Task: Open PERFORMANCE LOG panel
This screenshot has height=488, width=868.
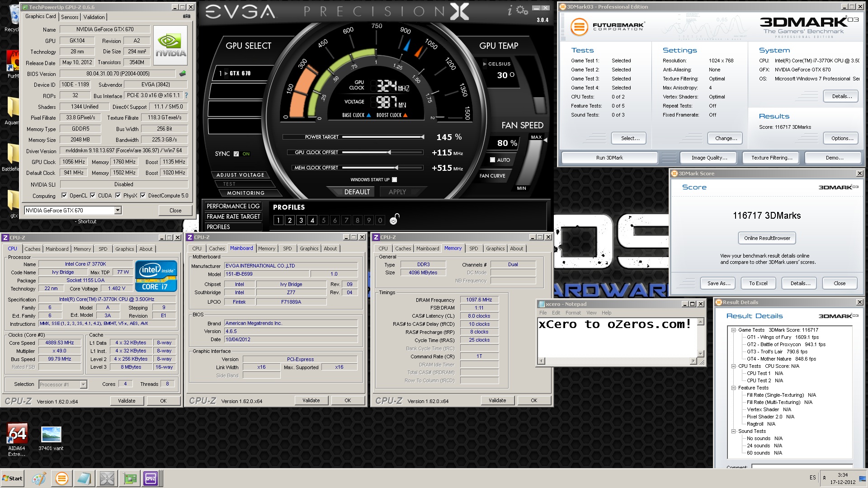Action: [x=233, y=206]
